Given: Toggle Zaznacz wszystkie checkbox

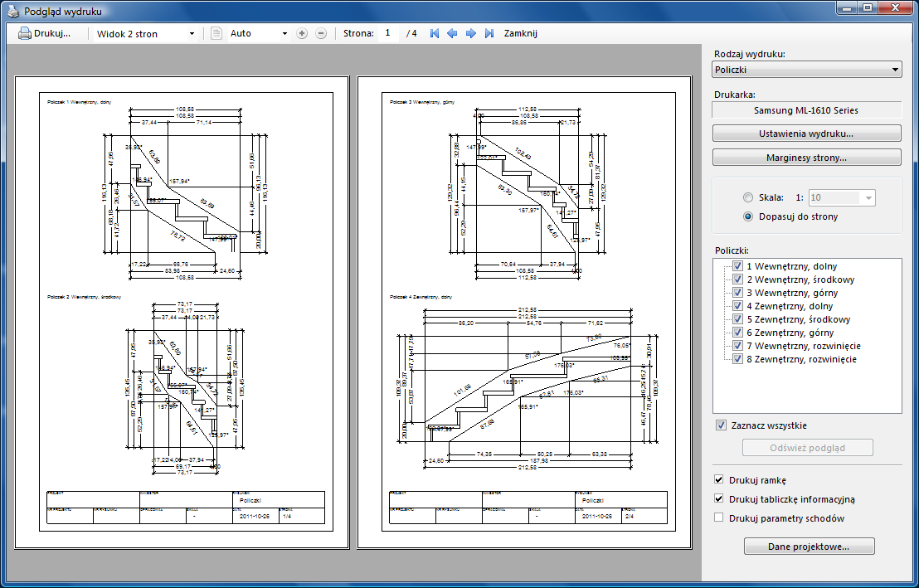Looking at the screenshot, I should pyautogui.click(x=722, y=425).
